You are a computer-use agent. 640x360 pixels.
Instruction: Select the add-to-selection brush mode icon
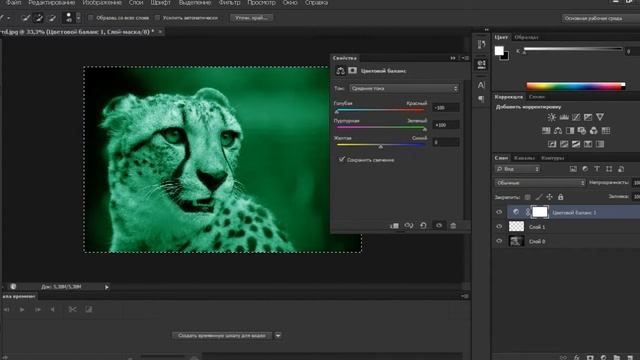(39, 18)
